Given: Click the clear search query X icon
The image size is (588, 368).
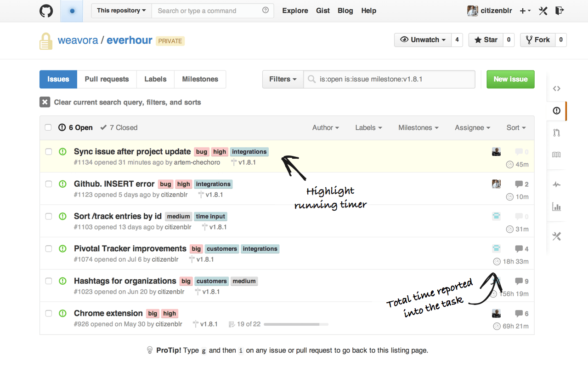Looking at the screenshot, I should pyautogui.click(x=45, y=102).
